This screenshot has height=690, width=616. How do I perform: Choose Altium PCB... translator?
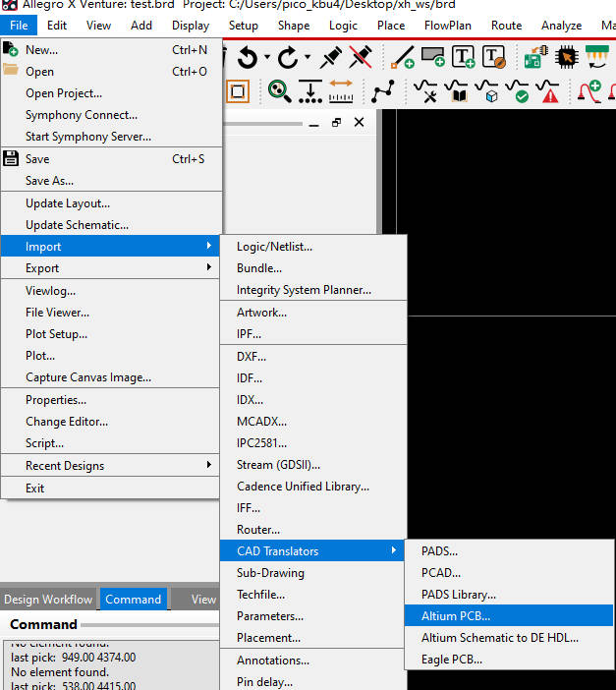coord(509,615)
